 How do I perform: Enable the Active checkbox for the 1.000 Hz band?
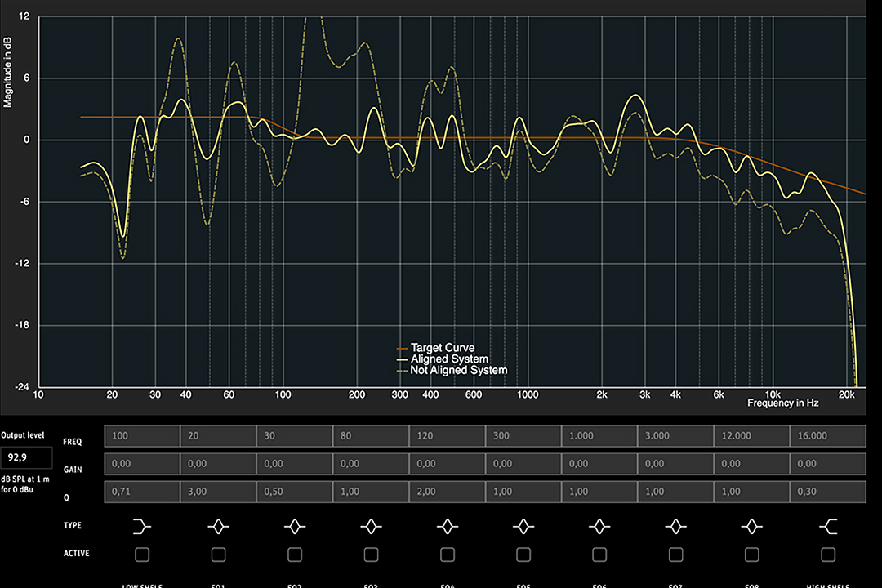pos(599,555)
